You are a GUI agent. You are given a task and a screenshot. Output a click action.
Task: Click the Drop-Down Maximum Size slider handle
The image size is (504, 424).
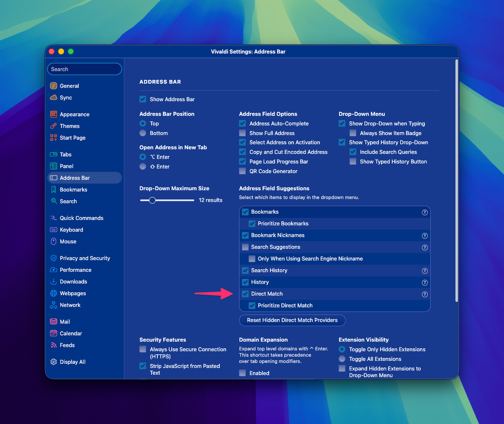pyautogui.click(x=152, y=200)
